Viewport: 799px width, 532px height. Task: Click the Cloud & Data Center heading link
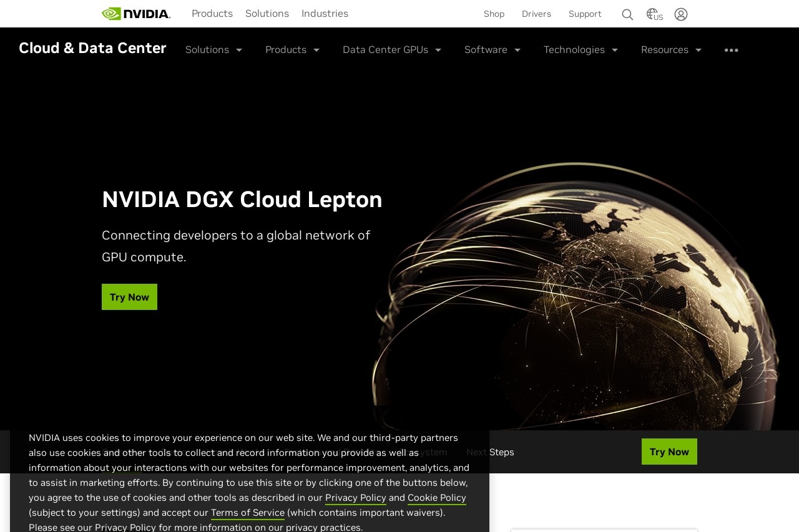point(92,48)
